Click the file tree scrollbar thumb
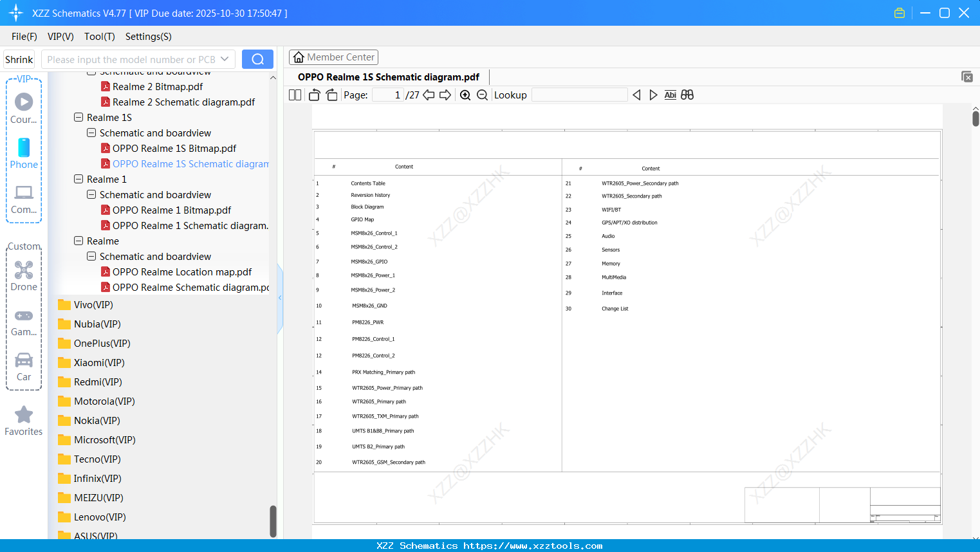Screen dimensions: 980x552 (273, 521)
